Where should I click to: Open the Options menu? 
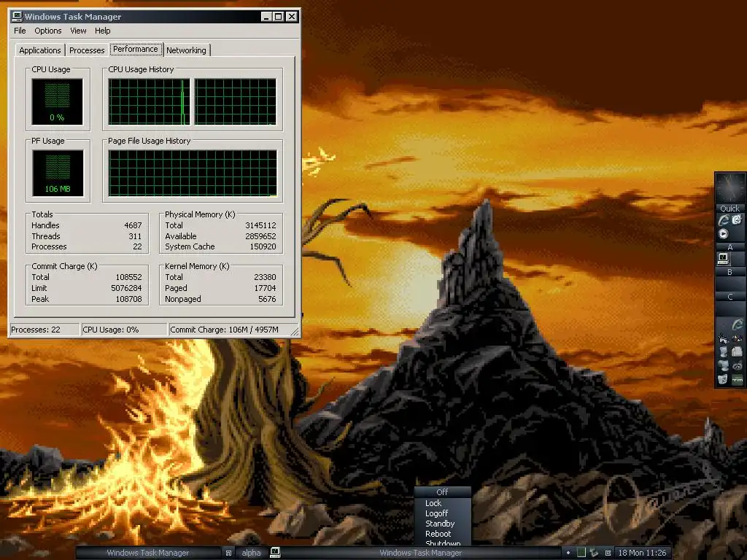point(47,31)
